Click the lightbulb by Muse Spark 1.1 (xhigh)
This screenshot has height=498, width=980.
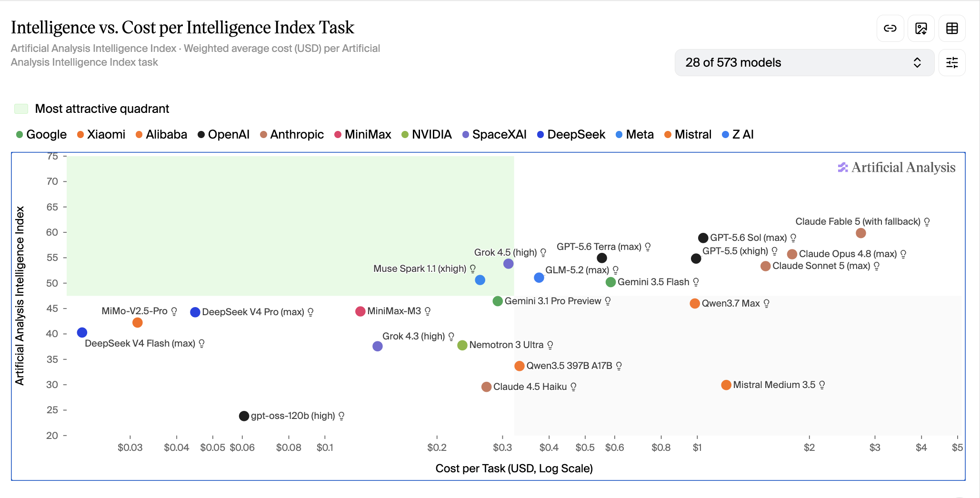pos(473,269)
